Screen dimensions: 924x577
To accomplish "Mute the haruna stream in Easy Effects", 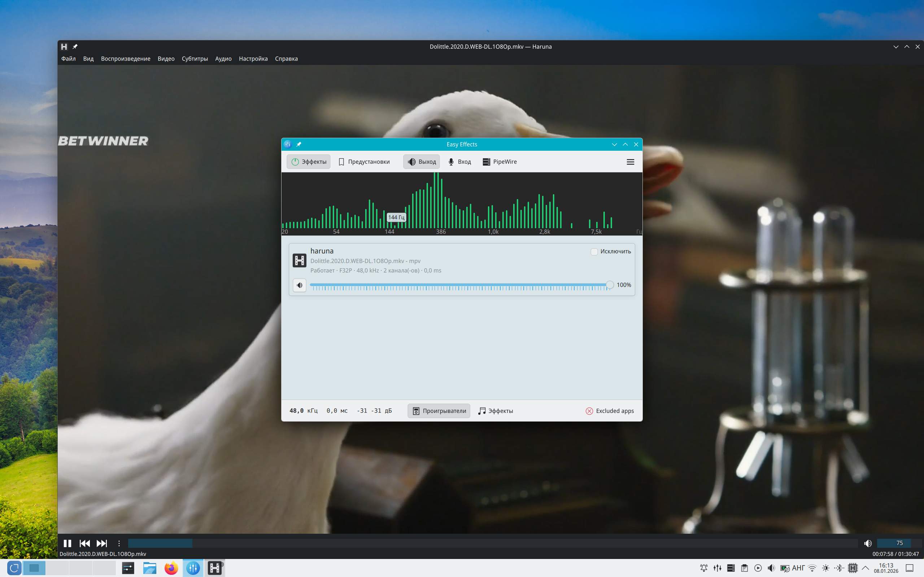I will (x=299, y=285).
